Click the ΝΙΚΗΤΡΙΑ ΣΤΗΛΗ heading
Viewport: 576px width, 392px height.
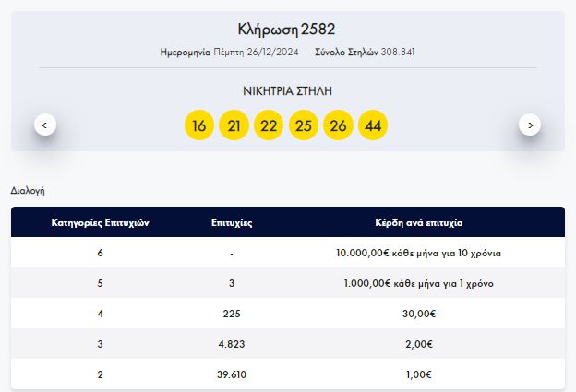(287, 90)
